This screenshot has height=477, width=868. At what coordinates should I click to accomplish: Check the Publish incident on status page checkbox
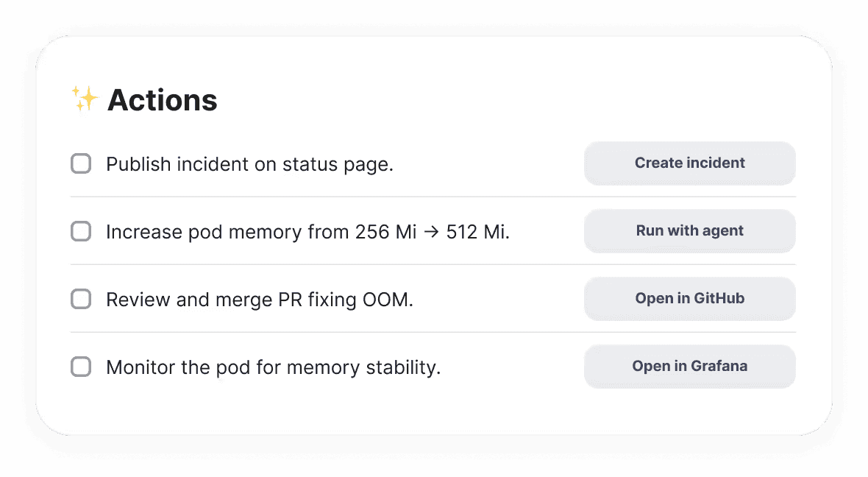pos(81,163)
